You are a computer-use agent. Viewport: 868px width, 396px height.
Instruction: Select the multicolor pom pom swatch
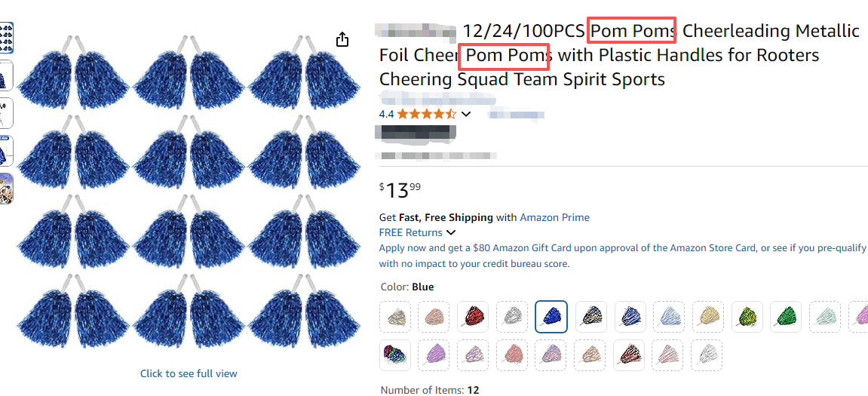[x=394, y=355]
